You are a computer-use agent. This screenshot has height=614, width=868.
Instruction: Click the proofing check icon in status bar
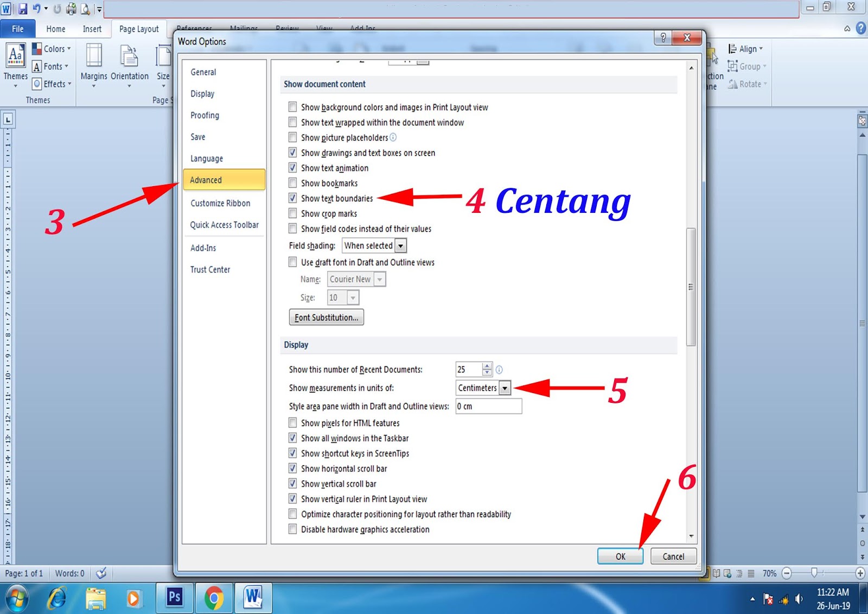coord(101,573)
